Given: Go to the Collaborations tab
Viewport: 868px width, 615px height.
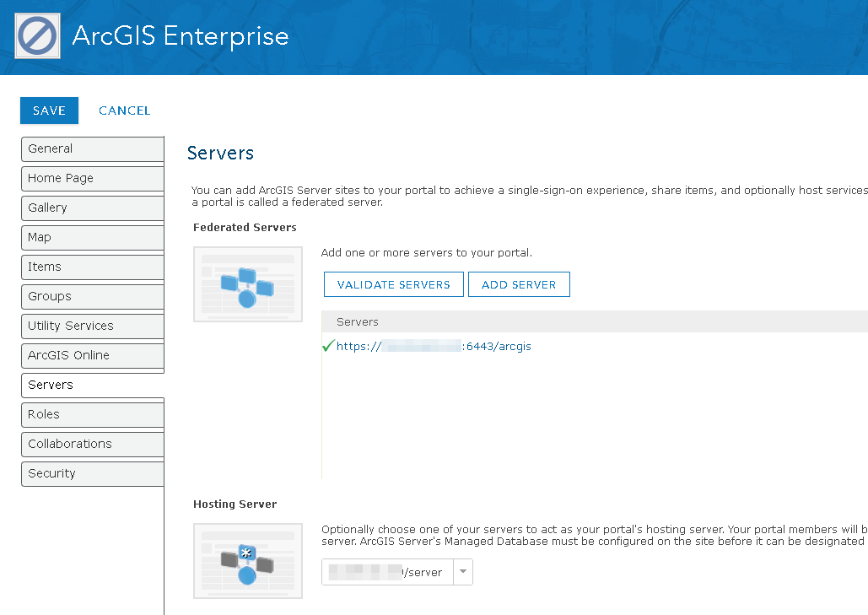Looking at the screenshot, I should (x=93, y=444).
